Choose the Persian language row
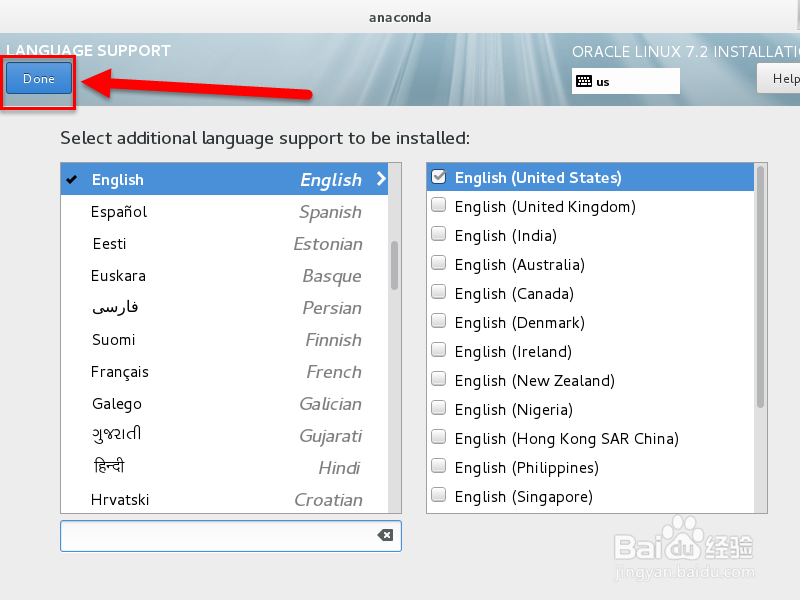The height and width of the screenshot is (600, 800). [x=224, y=308]
